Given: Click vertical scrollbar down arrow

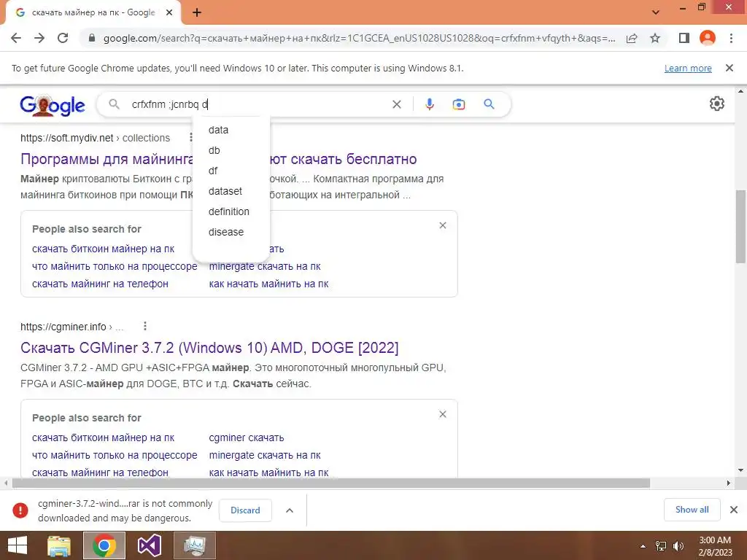Looking at the screenshot, I should 740,470.
